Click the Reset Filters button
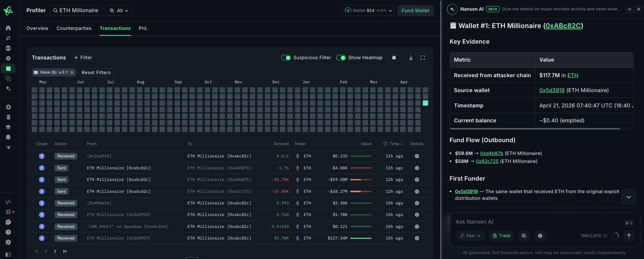 point(96,72)
